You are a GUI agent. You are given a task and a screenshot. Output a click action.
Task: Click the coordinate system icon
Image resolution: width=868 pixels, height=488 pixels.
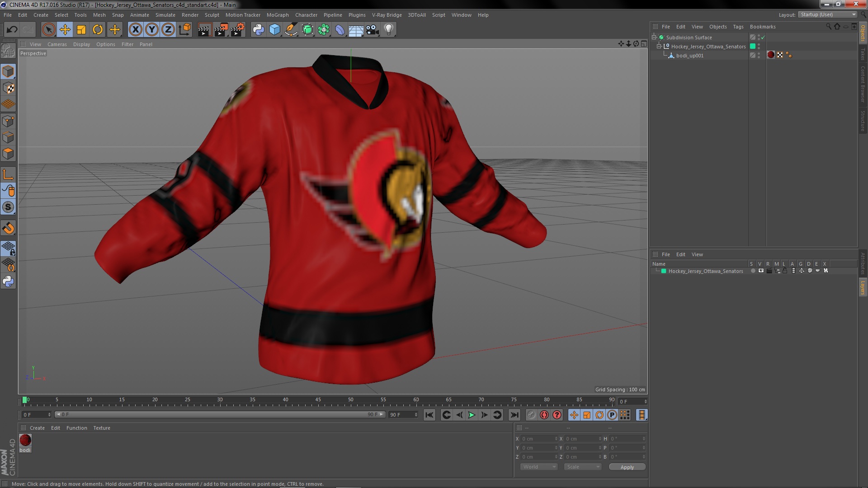184,30
